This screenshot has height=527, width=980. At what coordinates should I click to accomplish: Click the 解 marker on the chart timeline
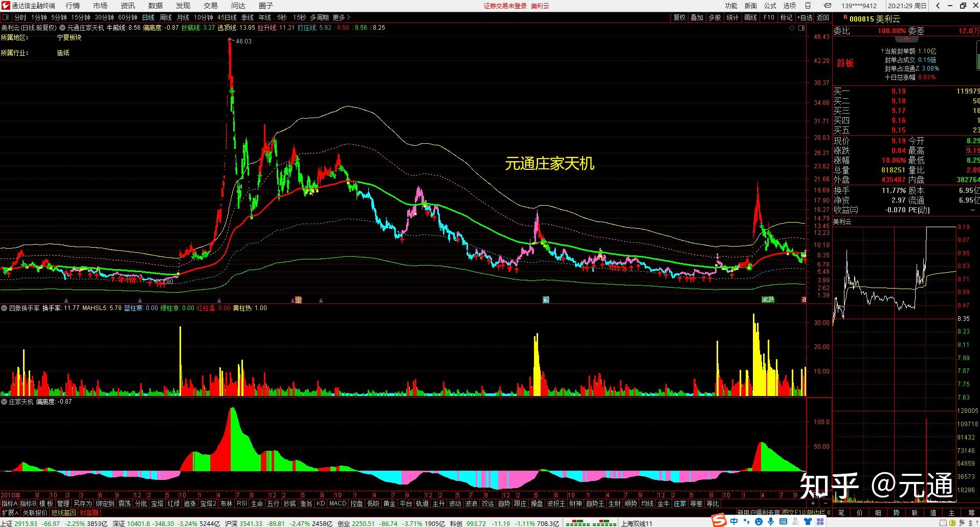(x=546, y=300)
